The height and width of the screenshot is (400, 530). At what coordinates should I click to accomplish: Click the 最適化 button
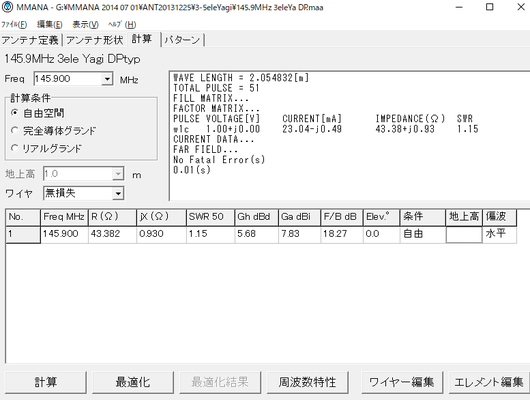133,382
